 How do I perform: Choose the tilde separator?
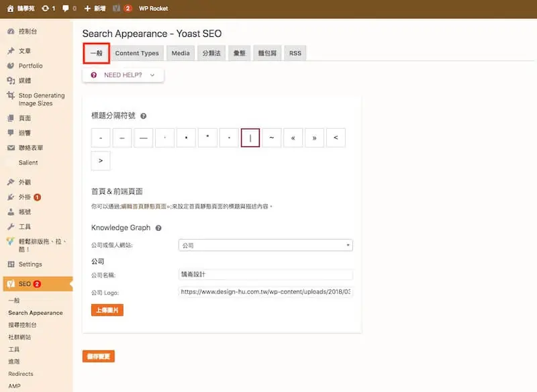click(272, 138)
